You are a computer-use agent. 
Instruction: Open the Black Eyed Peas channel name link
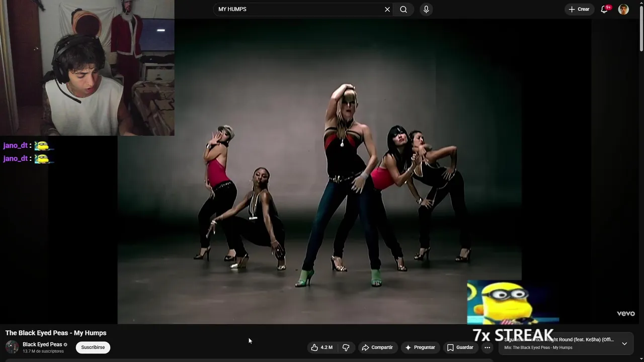[x=42, y=344]
